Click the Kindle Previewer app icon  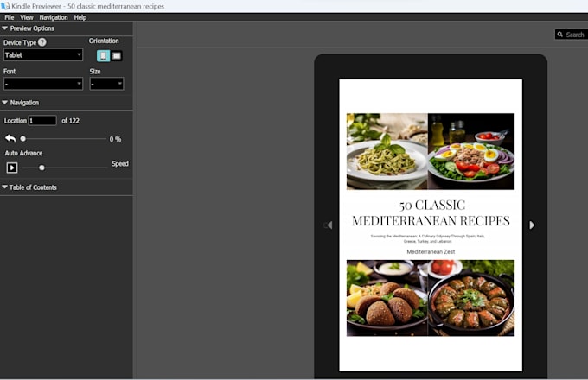point(5,6)
